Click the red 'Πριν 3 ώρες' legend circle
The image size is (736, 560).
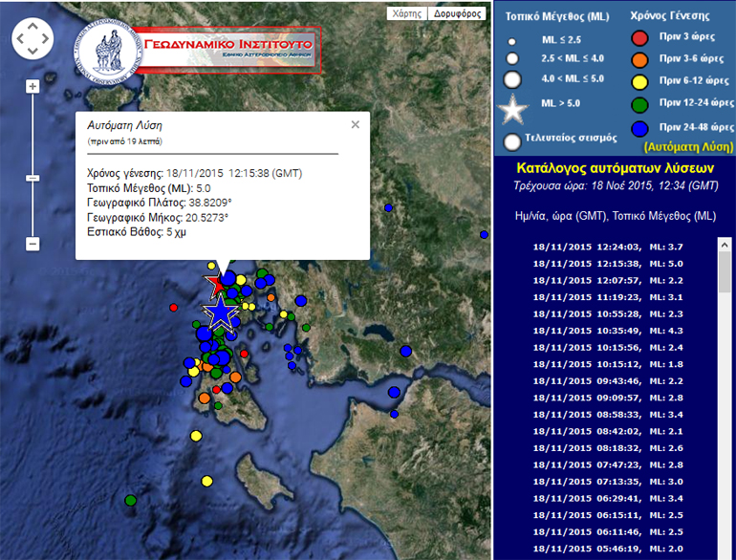pos(640,39)
